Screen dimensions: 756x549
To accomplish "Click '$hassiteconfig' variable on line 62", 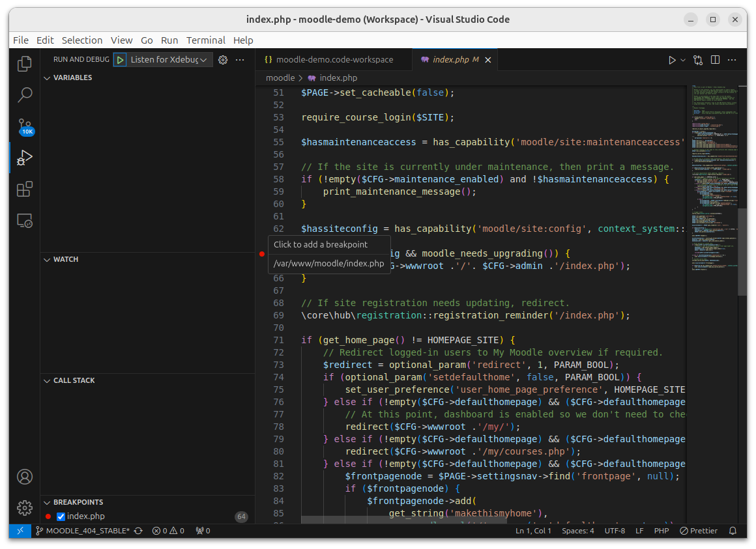I will tap(340, 229).
